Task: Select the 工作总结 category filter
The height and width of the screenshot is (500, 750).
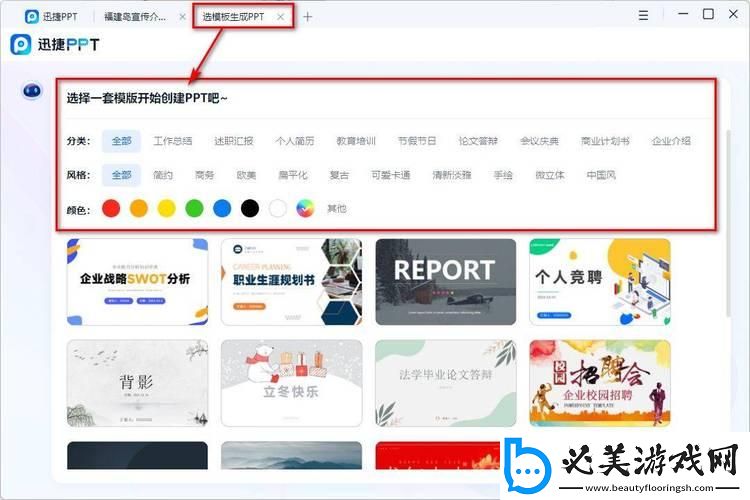Action: point(172,141)
